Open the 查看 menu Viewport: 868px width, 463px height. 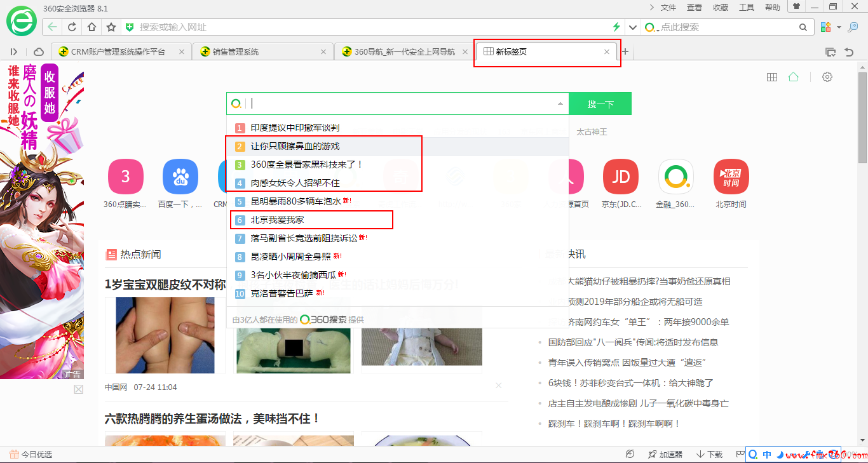(x=695, y=7)
